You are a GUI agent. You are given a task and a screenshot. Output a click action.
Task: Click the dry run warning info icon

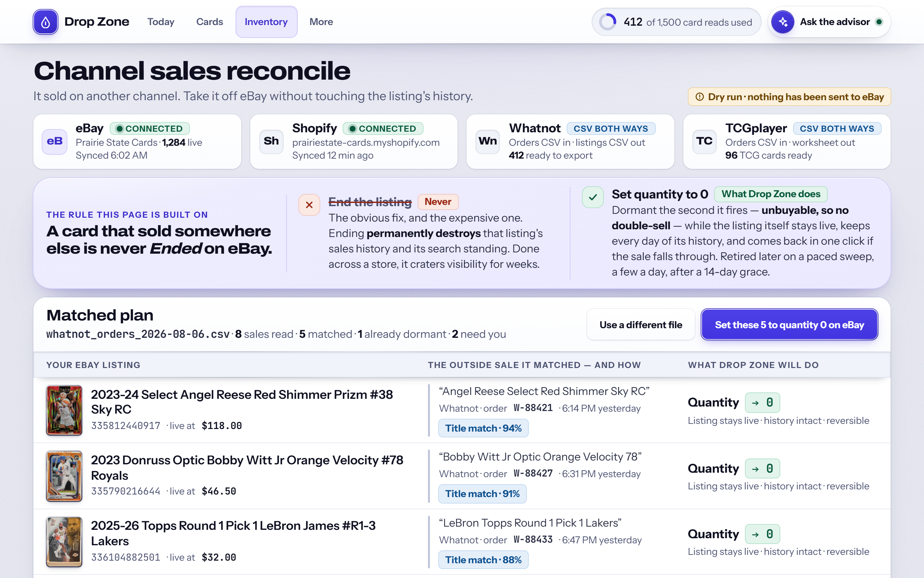click(699, 97)
